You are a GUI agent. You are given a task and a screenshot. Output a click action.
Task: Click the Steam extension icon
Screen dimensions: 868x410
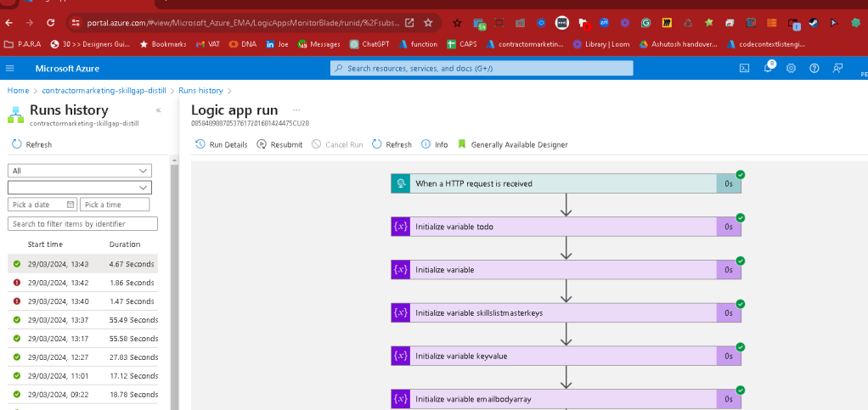813,23
